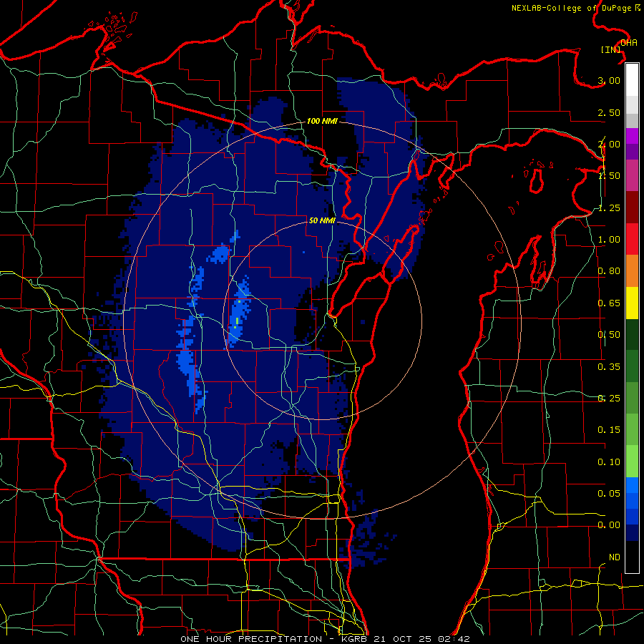The image size is (644, 644).
Task: Click the 1.25 legend value
Action: tap(609, 208)
